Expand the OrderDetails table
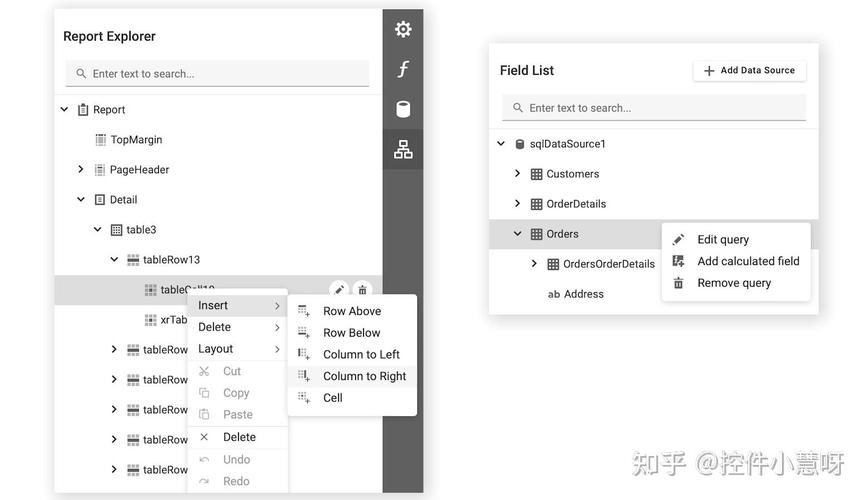This screenshot has width=867, height=500. [518, 203]
